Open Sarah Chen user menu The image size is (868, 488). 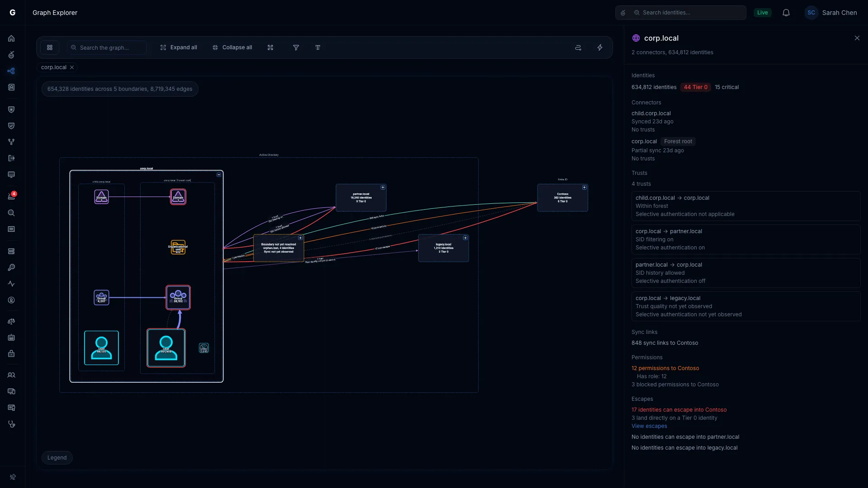tap(831, 13)
